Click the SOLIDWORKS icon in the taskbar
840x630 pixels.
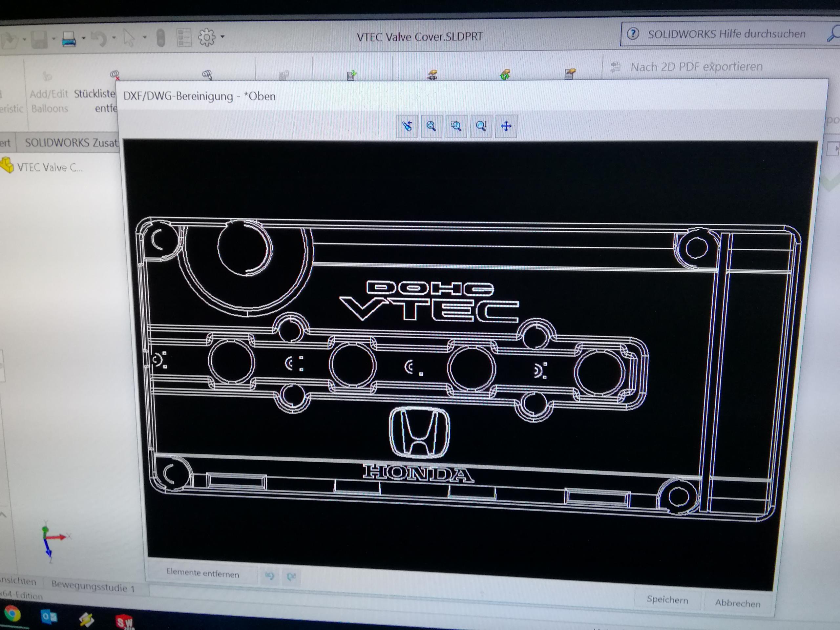click(124, 622)
